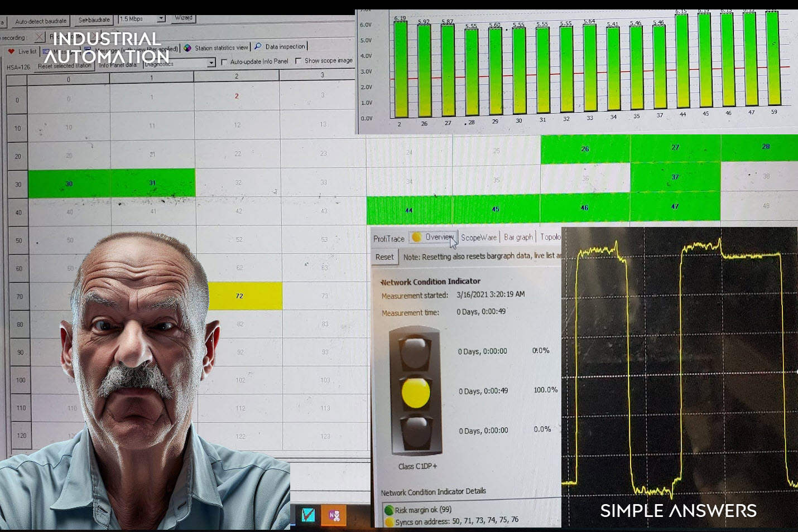Click the top unlit traffic light lamp
Image resolution: width=798 pixels, height=532 pixels.
tap(415, 351)
